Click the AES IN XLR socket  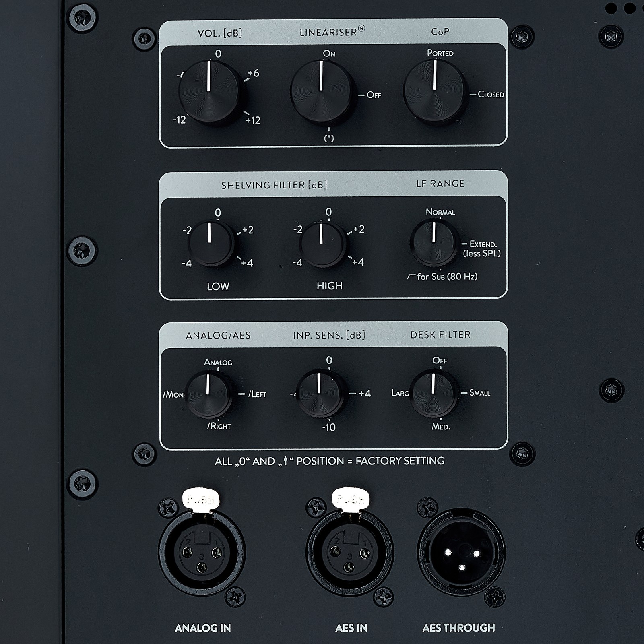tap(349, 553)
